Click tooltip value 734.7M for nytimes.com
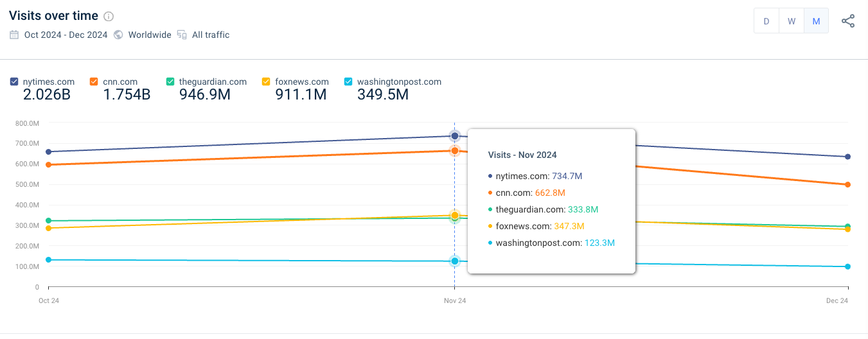868x339 pixels. coord(567,176)
